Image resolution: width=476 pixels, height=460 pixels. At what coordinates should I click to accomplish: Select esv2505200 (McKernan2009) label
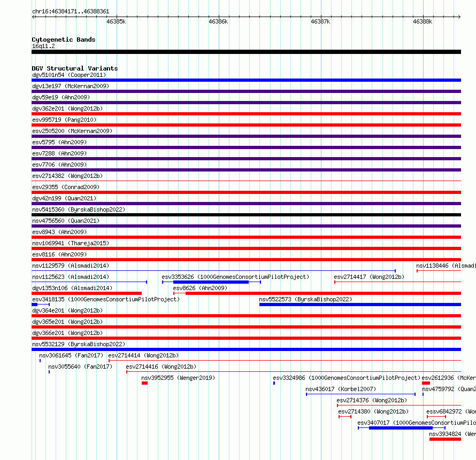pyautogui.click(x=72, y=131)
